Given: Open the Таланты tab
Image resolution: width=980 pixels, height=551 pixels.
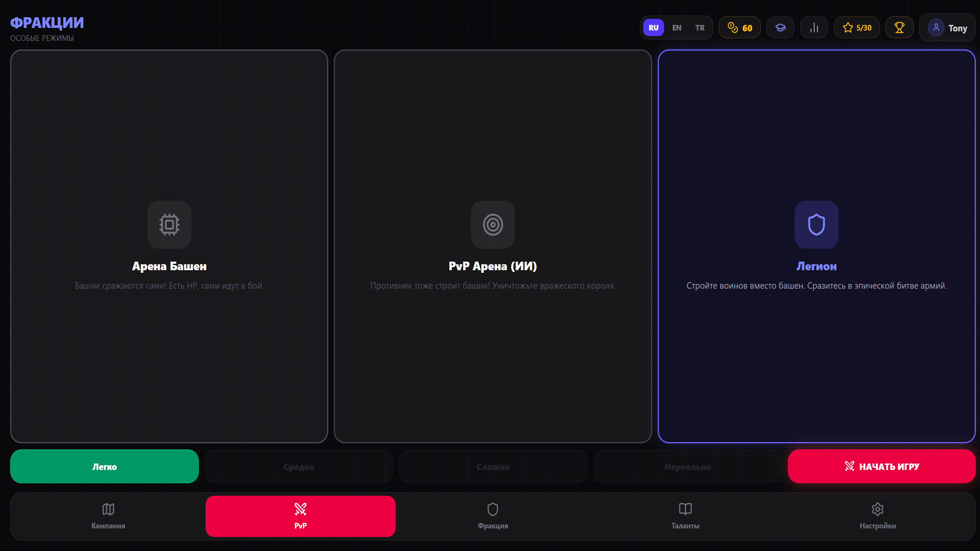Looking at the screenshot, I should pos(685,516).
